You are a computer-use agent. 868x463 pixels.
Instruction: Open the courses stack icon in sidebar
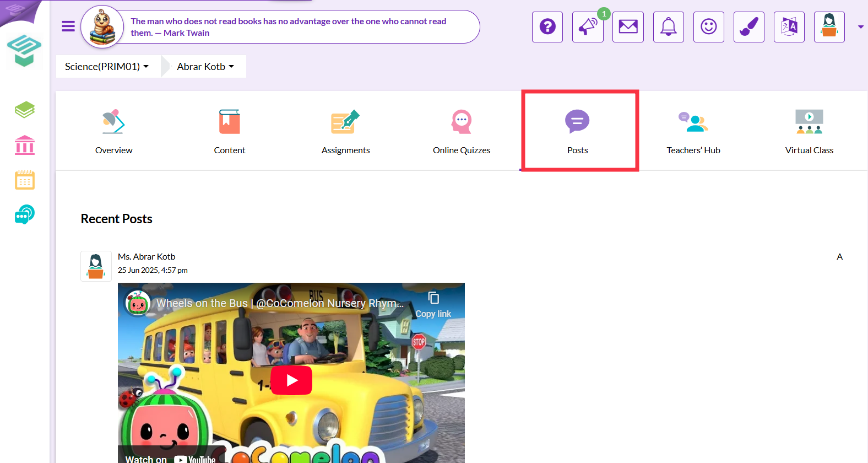pos(25,110)
